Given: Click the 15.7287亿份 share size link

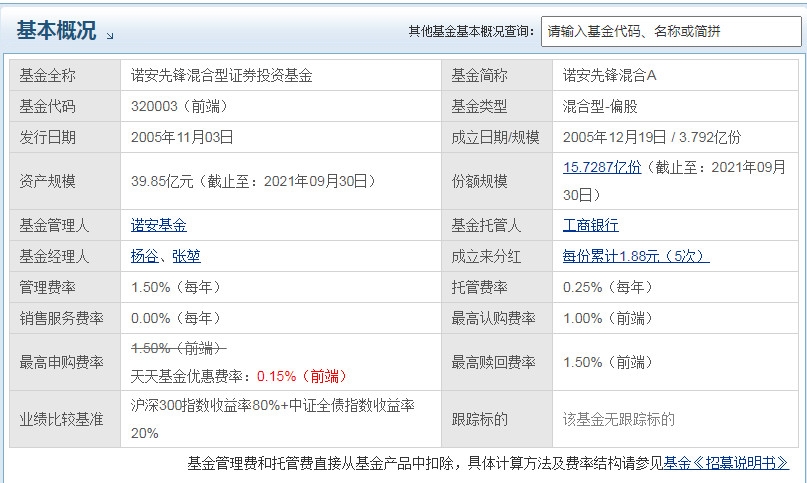Looking at the screenshot, I should click(x=602, y=167).
